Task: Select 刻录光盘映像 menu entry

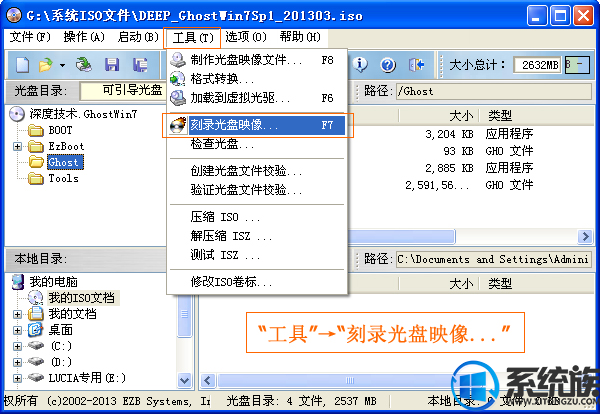Action: click(x=257, y=125)
